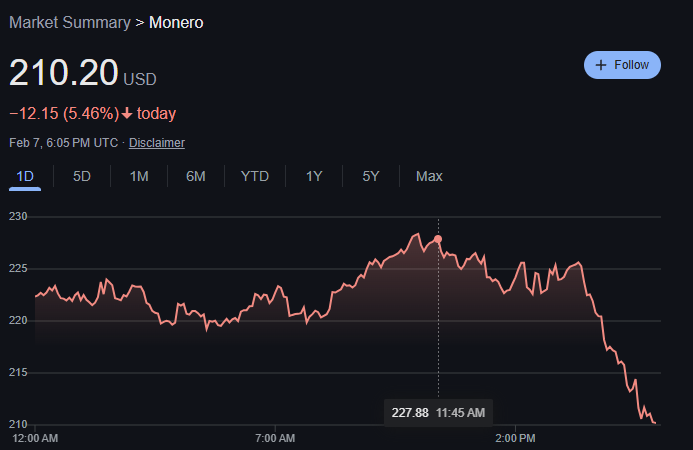
Task: Switch to the YTD range tab
Action: click(255, 176)
